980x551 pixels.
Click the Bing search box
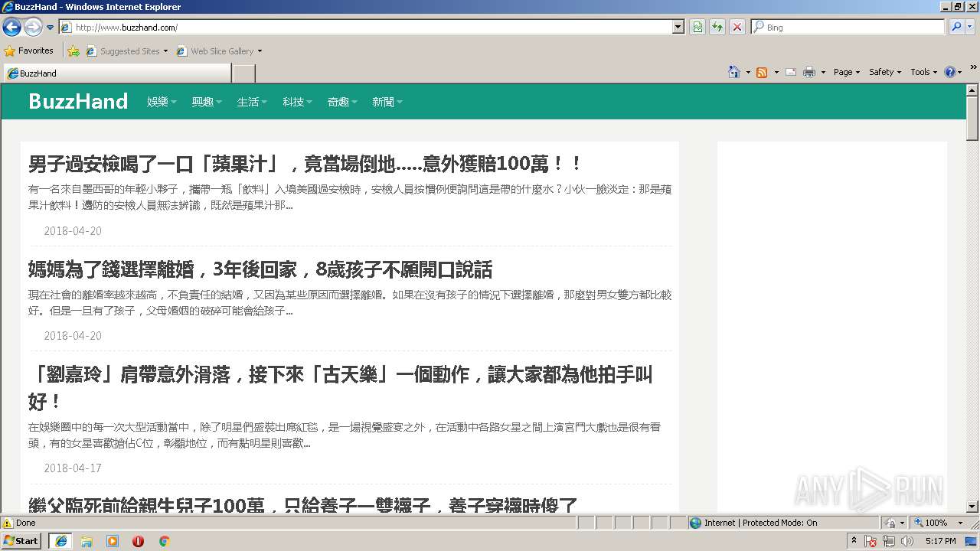(848, 27)
